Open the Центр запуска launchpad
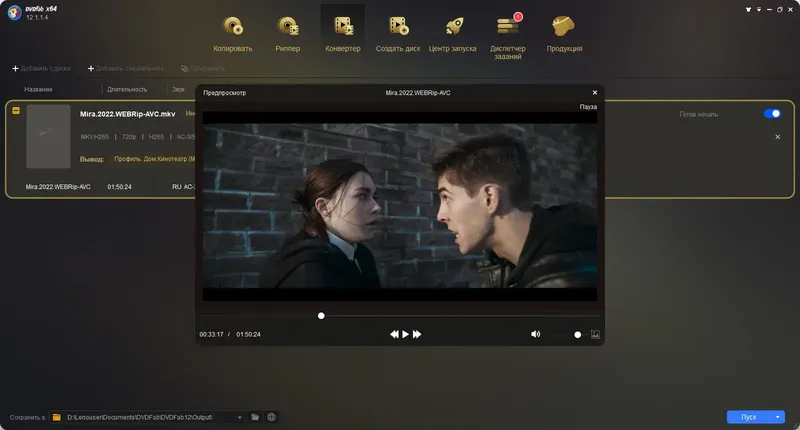800x430 pixels. [453, 34]
